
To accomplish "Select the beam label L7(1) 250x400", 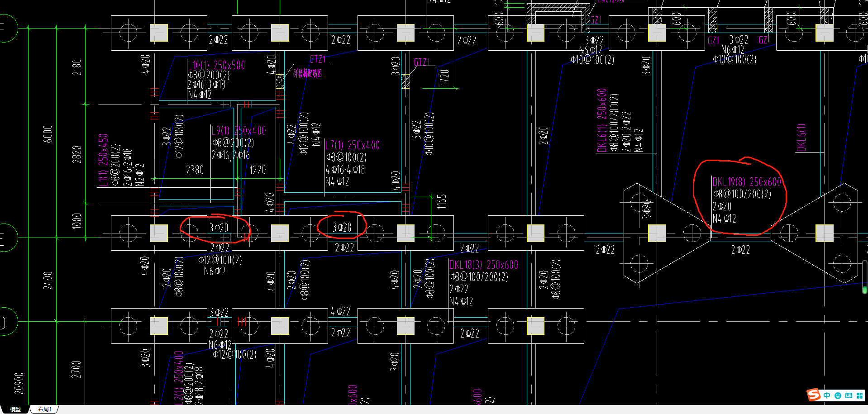I will tap(353, 145).
